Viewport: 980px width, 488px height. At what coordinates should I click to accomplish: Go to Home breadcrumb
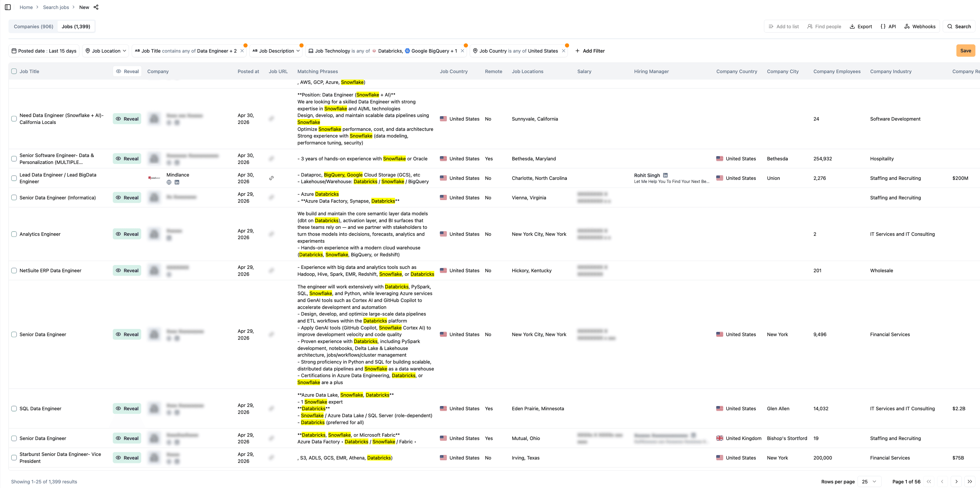coord(26,7)
